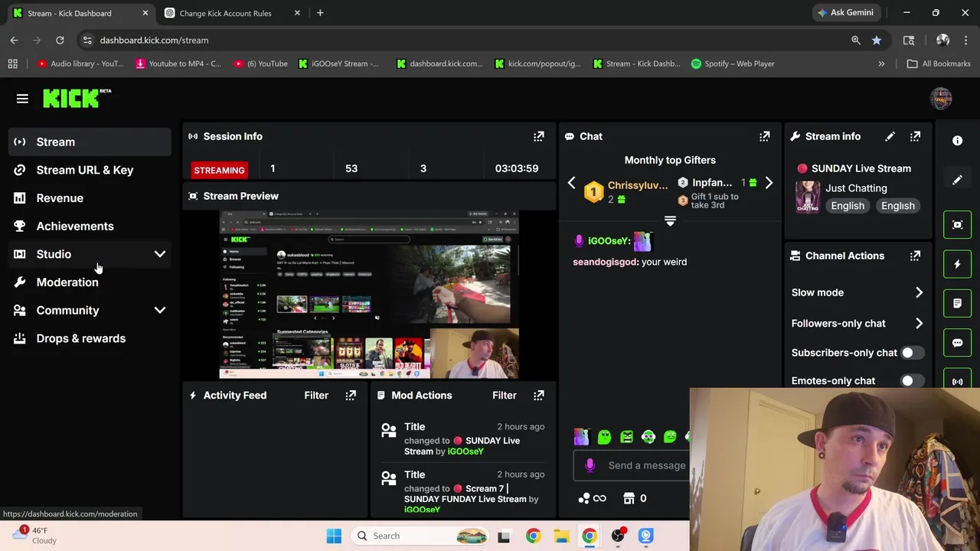Click the edit pencil in right sidebar
This screenshot has height=551, width=980.
[957, 181]
